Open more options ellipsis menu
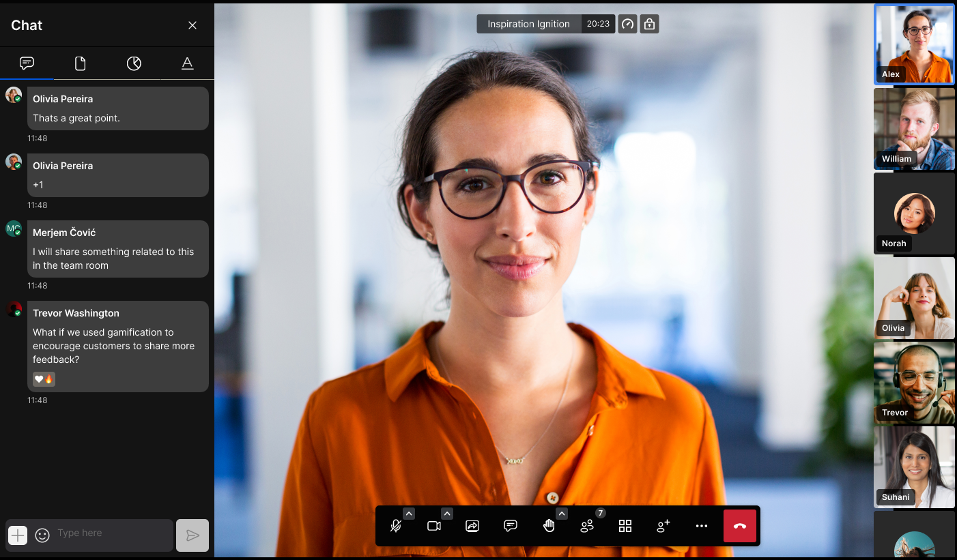Viewport: 957px width, 560px height. tap(702, 526)
